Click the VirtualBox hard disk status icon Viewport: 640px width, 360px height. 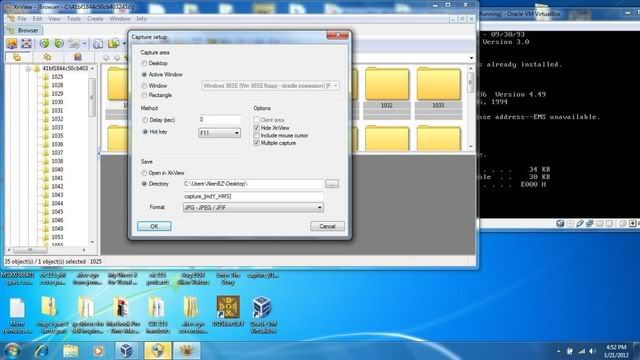560,223
